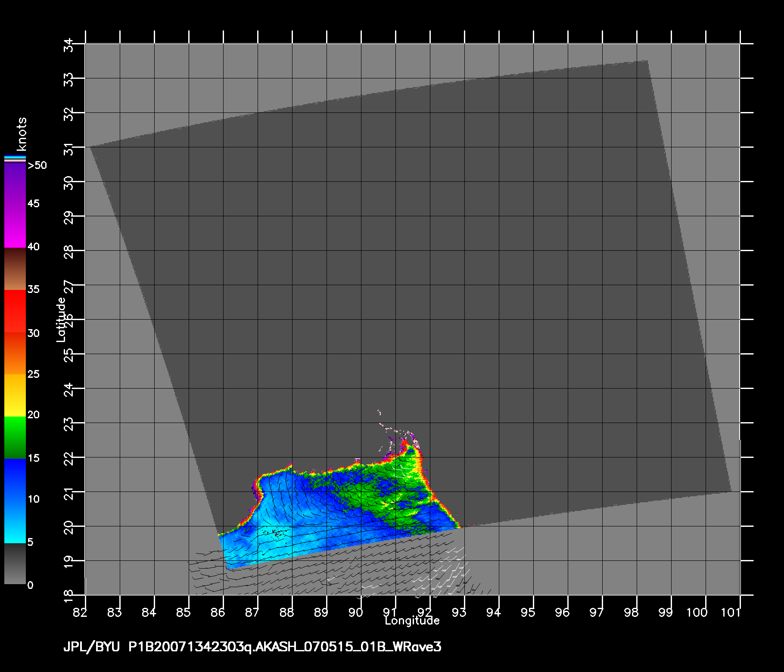Select the green 15–20 knots color band
The height and width of the screenshot is (672, 784).
(x=15, y=438)
